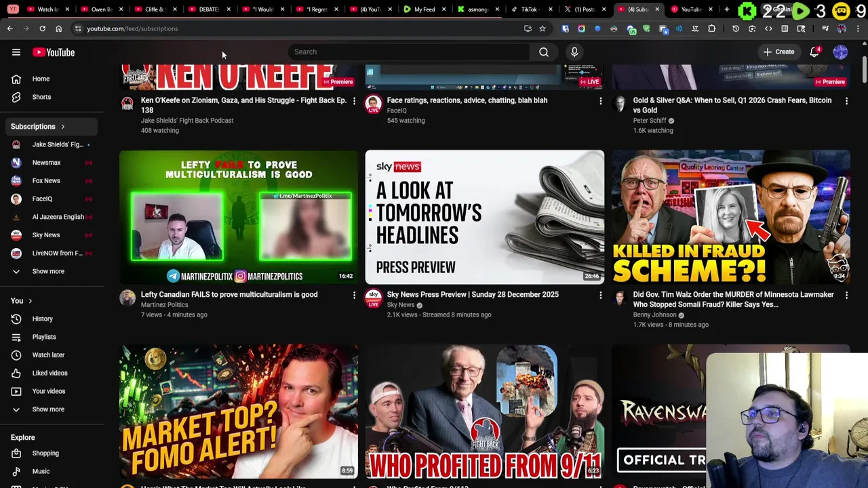Image resolution: width=868 pixels, height=488 pixels.
Task: Click Ken O'Keefe on Zionism video title
Action: click(243, 105)
